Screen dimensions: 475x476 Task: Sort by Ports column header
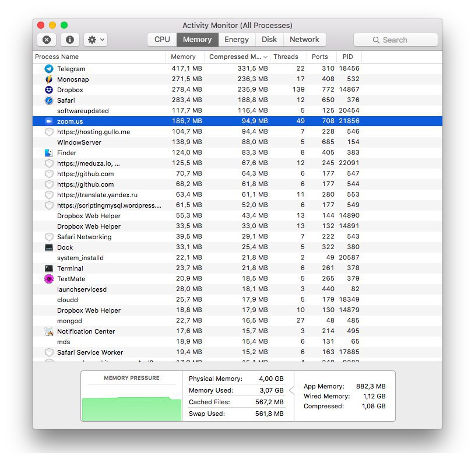pyautogui.click(x=321, y=57)
